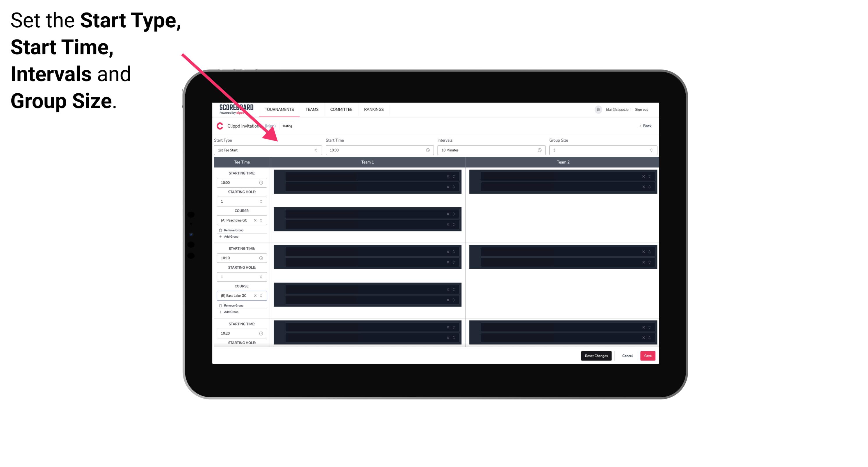Click the Clippd 'C' brand icon

point(218,125)
